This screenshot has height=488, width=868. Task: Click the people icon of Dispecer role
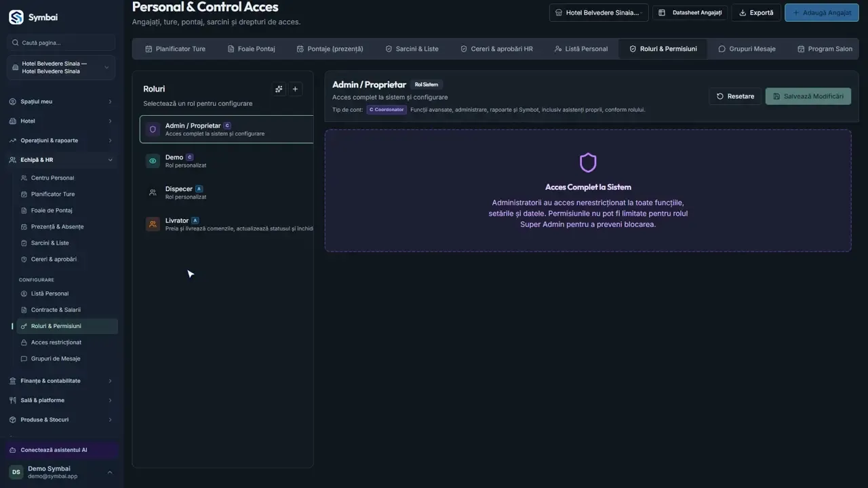pos(153,192)
